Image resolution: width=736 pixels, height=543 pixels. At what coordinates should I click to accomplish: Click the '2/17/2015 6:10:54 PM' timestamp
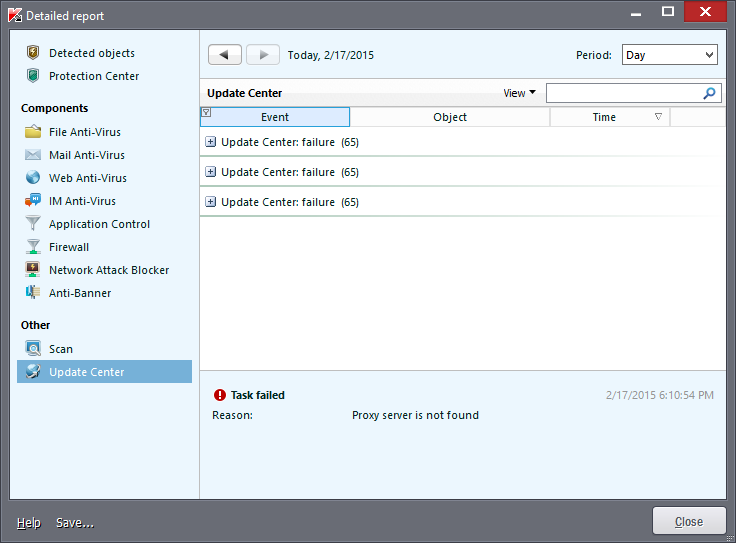point(659,395)
